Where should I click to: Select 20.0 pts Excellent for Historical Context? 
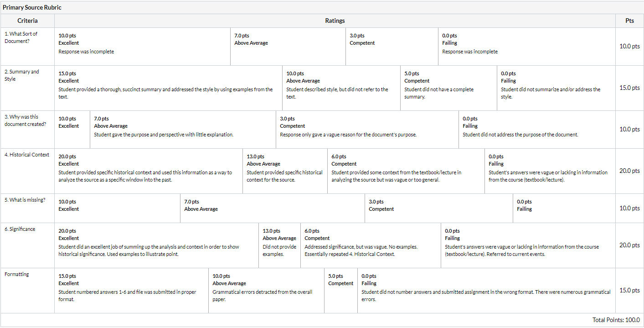point(149,171)
